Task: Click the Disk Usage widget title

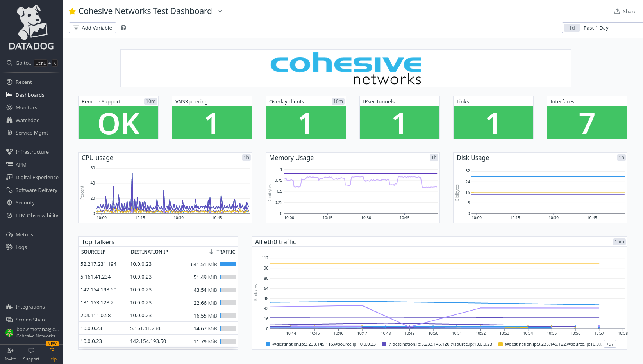Action: [473, 158]
